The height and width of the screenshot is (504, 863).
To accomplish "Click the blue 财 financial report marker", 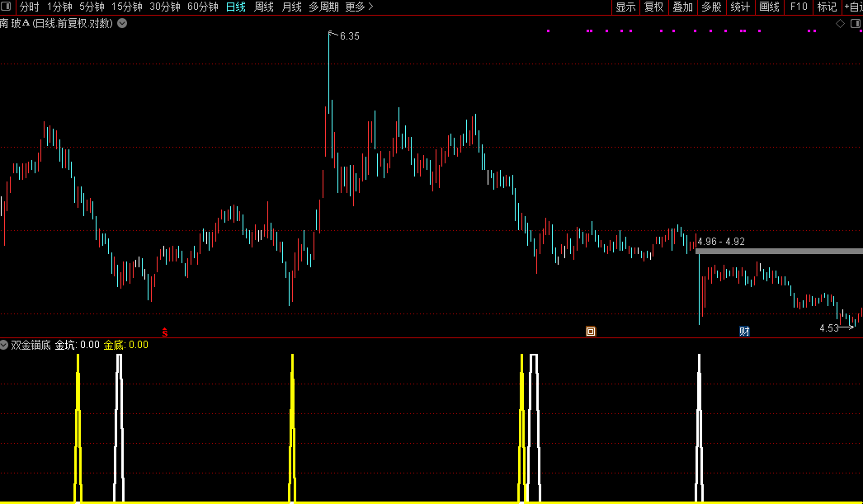I will tap(744, 332).
